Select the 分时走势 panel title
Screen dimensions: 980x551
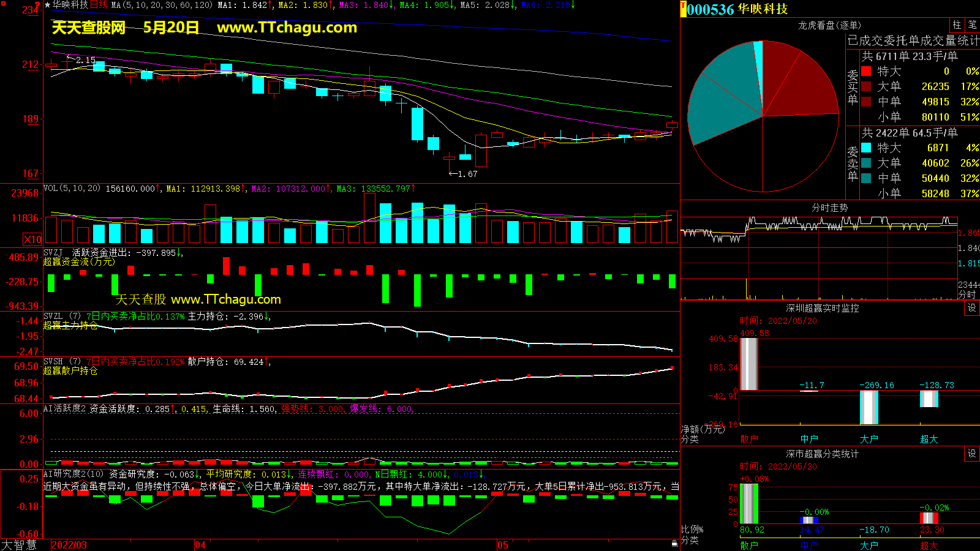pos(829,208)
